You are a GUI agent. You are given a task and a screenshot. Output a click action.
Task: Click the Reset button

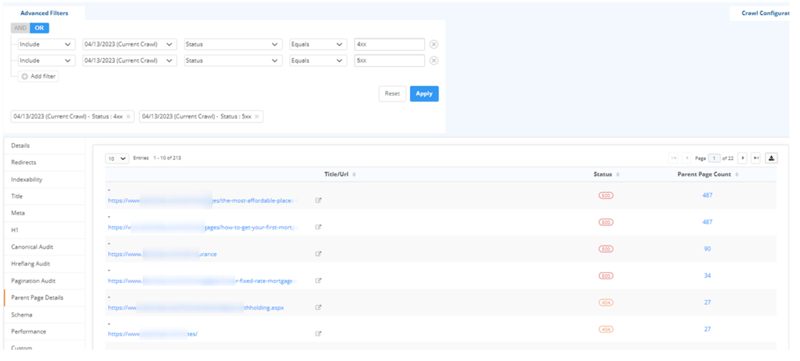pos(392,94)
